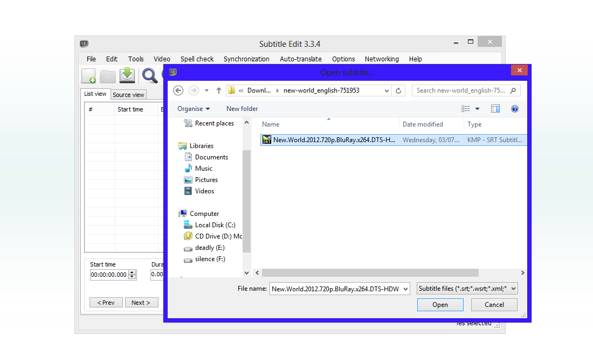This screenshot has width=593, height=364.
Task: Select Computer in navigation pane
Action: pos(199,214)
